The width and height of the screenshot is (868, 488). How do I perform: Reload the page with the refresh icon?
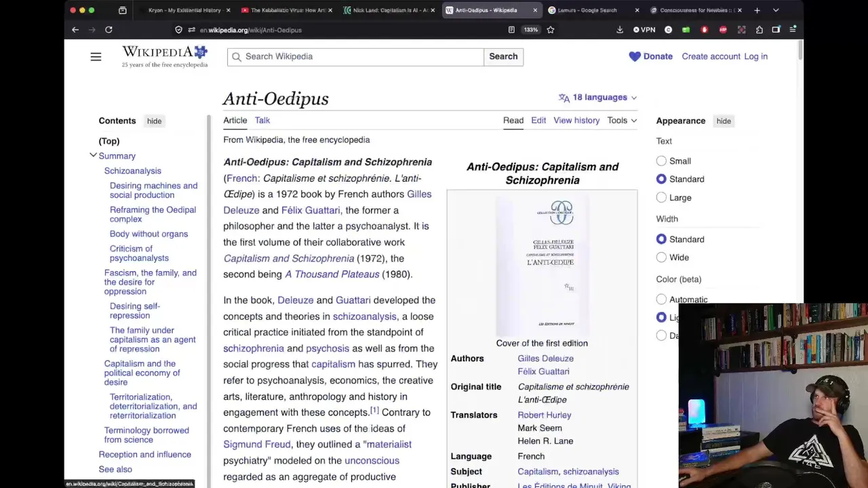coord(108,30)
